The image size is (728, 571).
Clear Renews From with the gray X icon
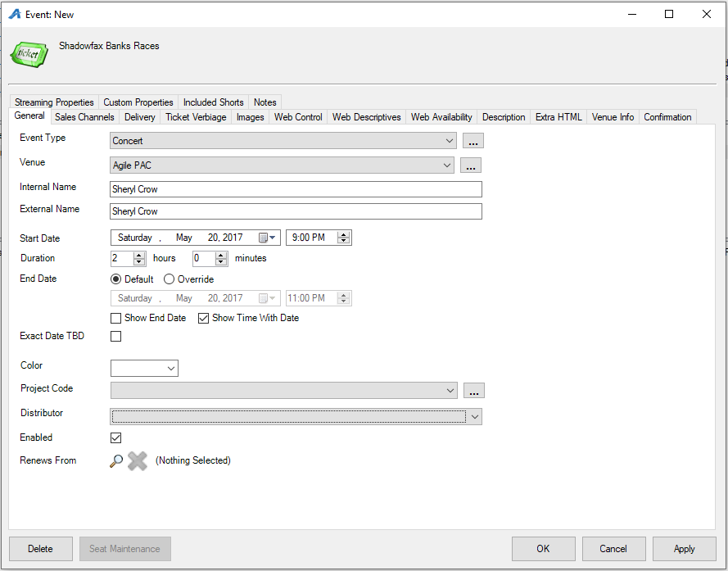click(138, 461)
